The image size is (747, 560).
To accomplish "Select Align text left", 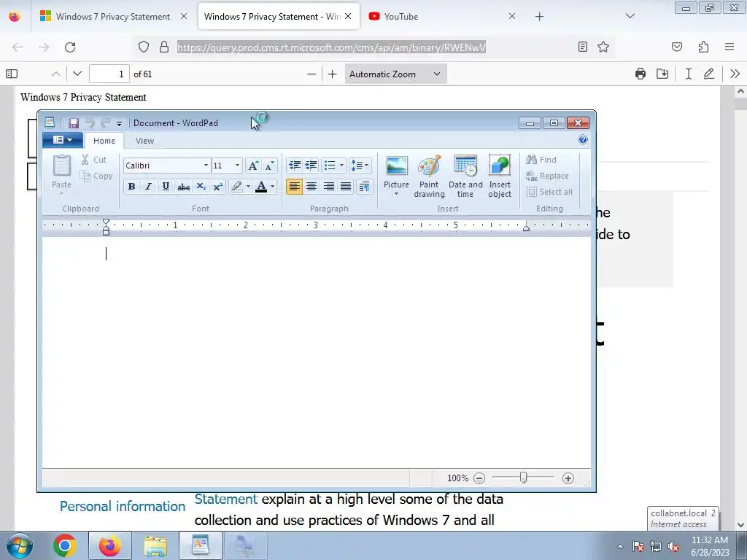I will (294, 186).
